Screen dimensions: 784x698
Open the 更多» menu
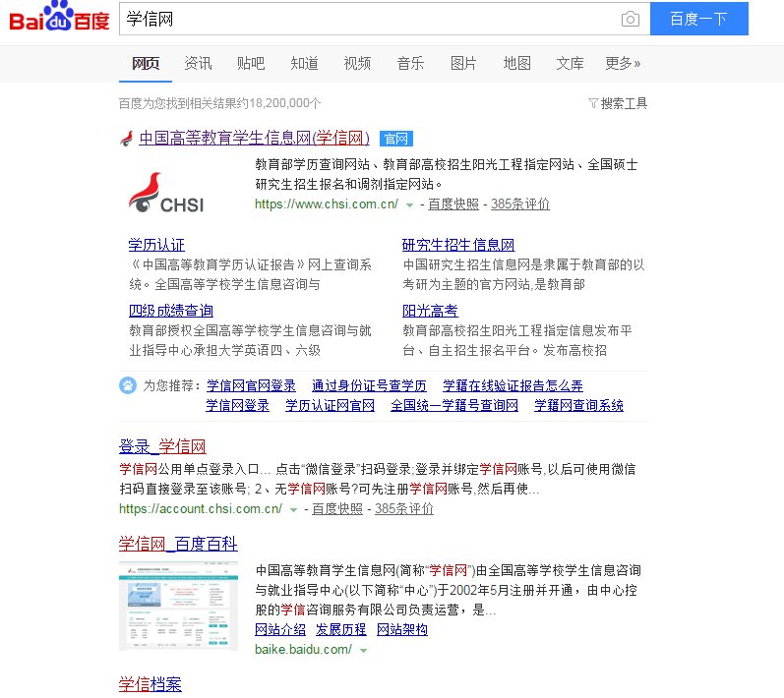(623, 64)
